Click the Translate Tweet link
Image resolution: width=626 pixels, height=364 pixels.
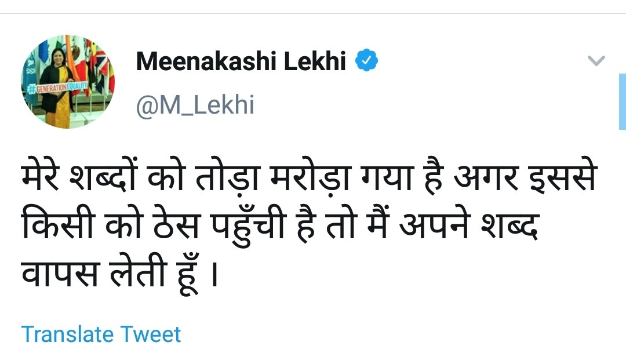click(x=101, y=334)
